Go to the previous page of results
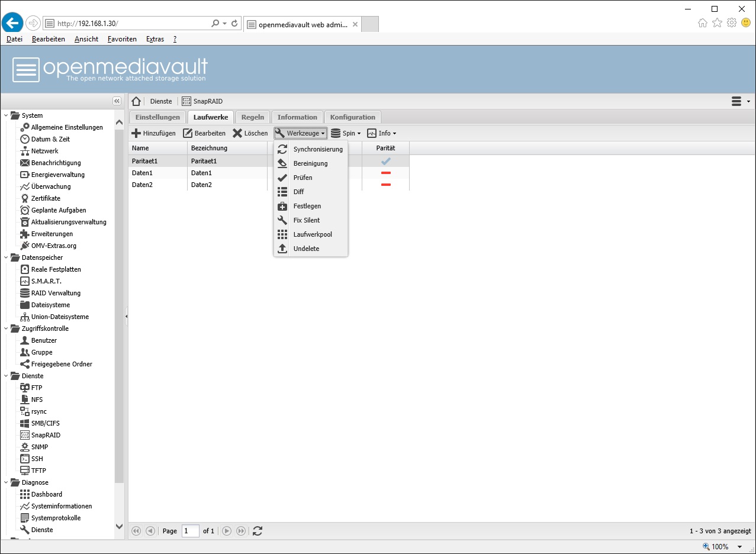 pos(150,531)
